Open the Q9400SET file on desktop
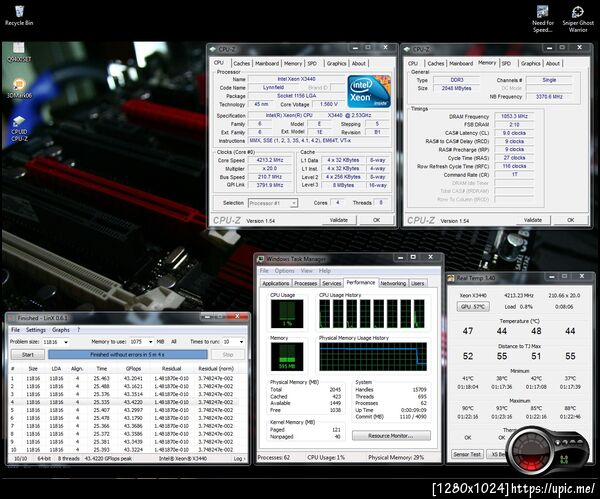 pyautogui.click(x=19, y=52)
